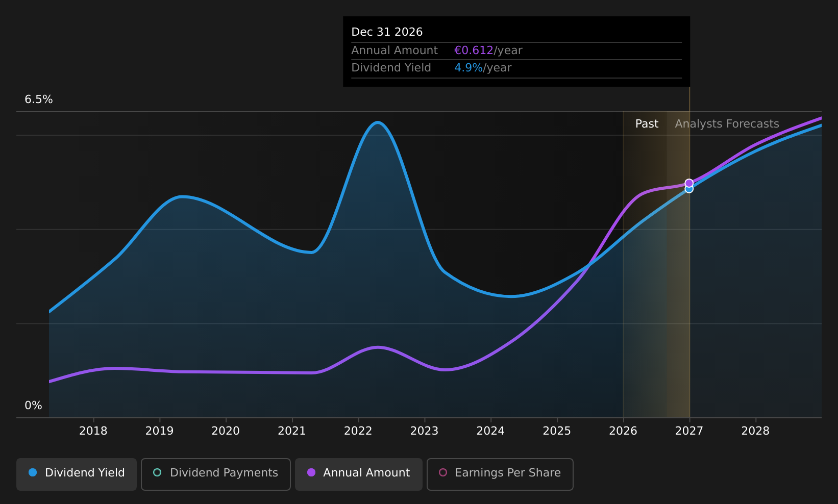Click the 0% y-axis label
The image size is (838, 504).
tap(33, 406)
